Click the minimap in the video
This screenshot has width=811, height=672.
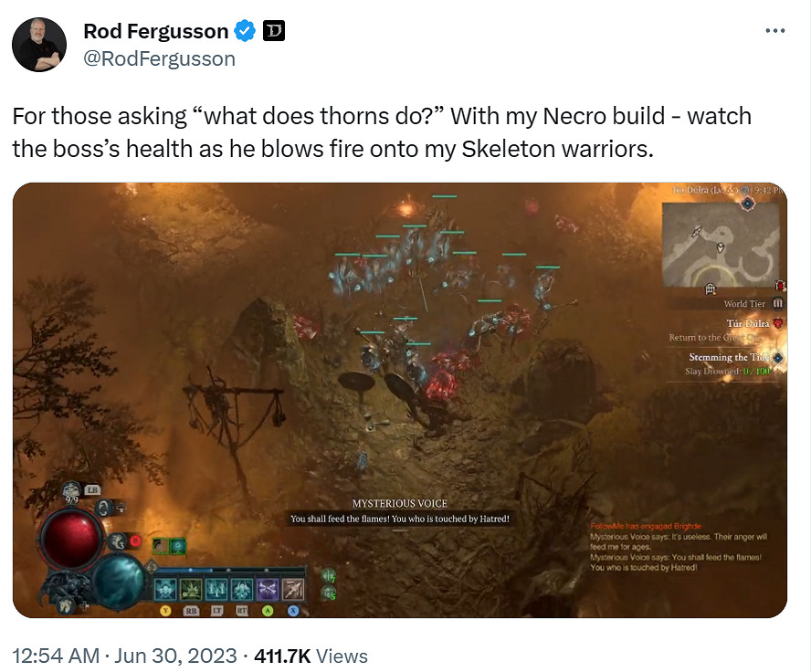coord(721,245)
